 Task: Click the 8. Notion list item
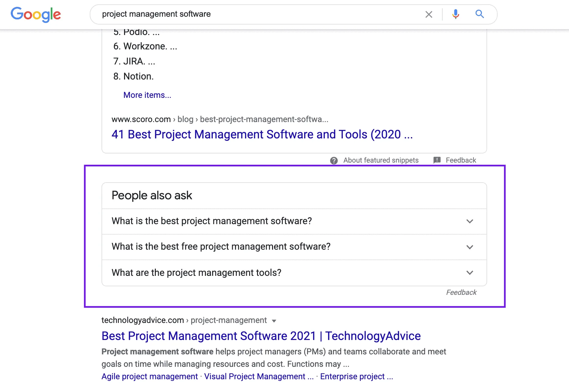tap(134, 76)
